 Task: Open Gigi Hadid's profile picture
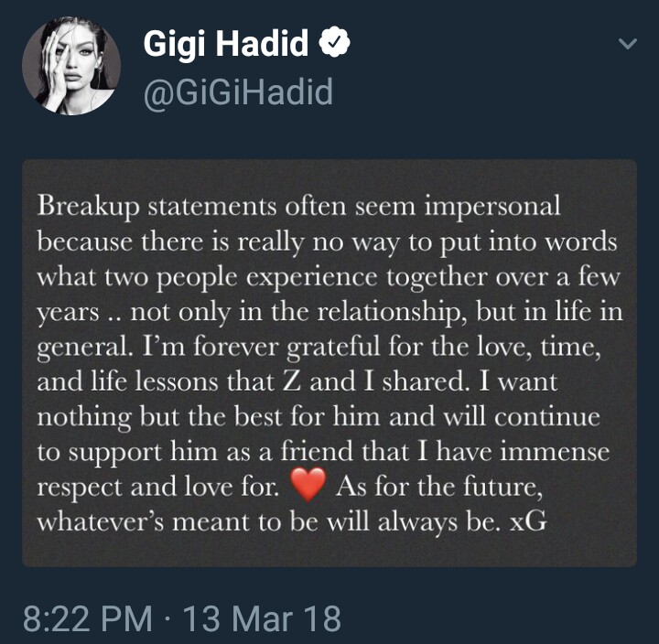[71, 67]
